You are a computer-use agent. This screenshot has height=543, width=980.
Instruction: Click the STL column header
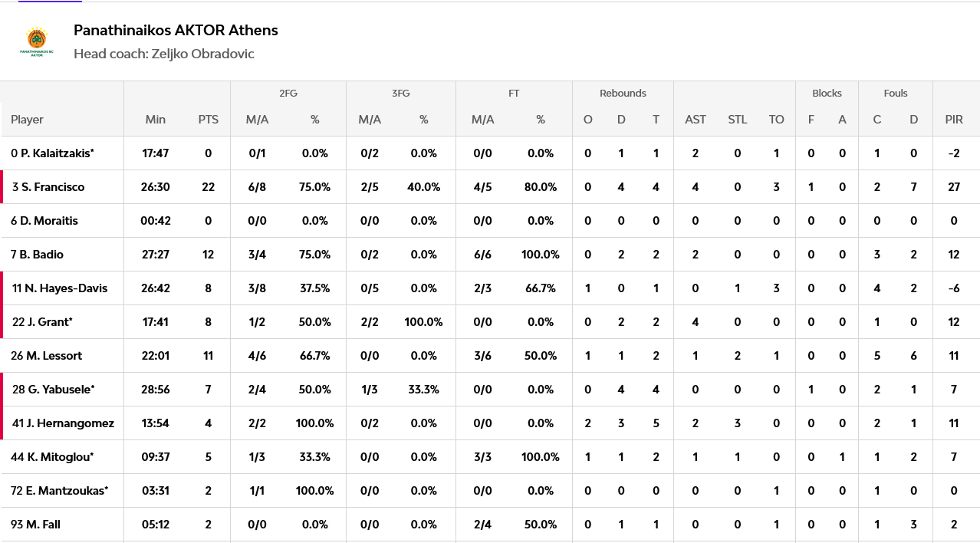click(x=737, y=120)
